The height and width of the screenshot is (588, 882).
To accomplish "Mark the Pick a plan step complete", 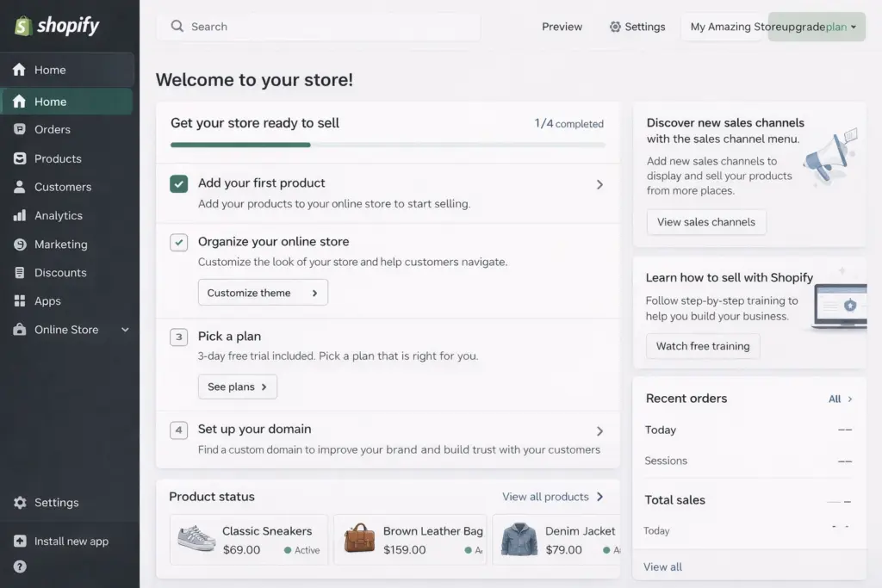I will click(177, 336).
